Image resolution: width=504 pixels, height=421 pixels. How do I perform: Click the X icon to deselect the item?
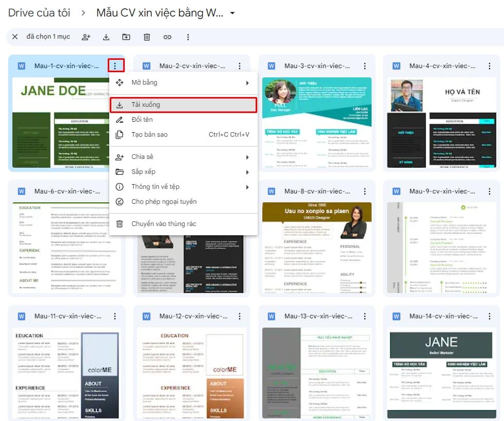coord(14,37)
